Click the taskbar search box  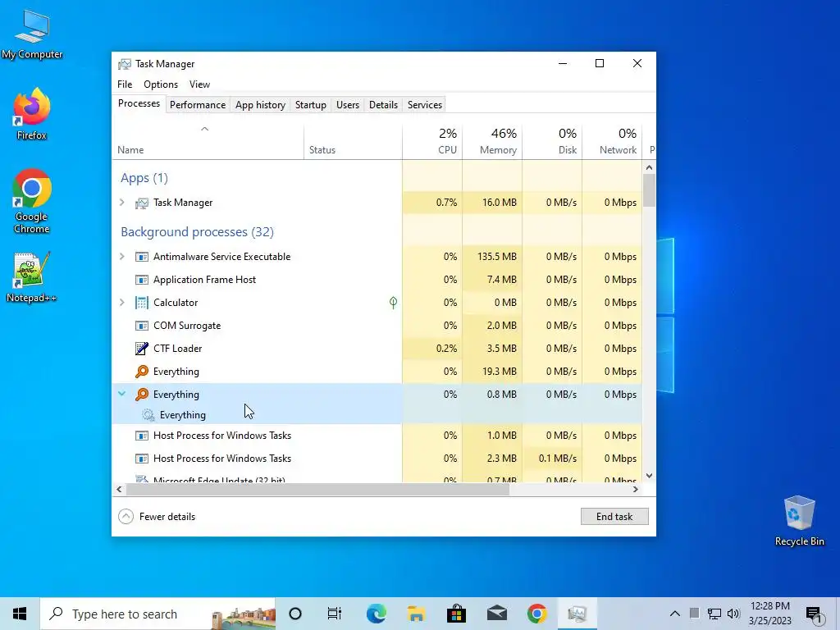[x=158, y=614]
